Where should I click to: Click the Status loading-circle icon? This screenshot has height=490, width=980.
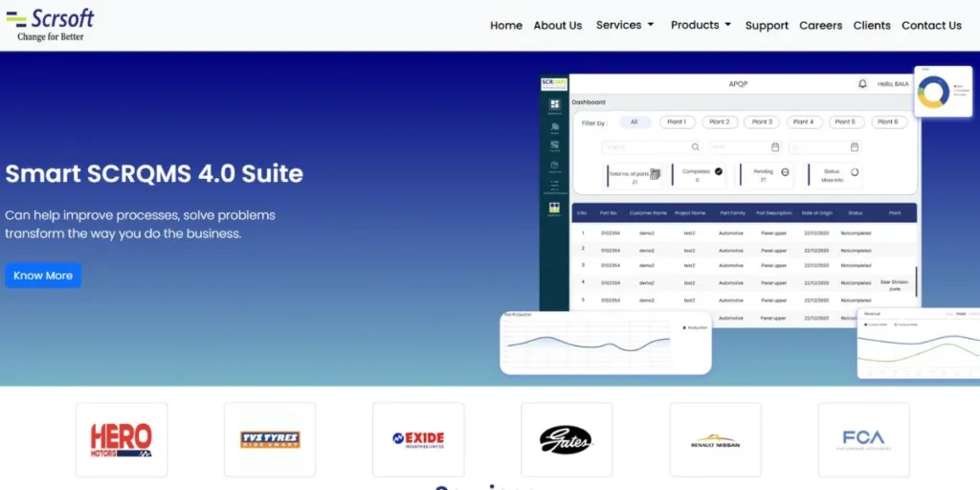[855, 172]
